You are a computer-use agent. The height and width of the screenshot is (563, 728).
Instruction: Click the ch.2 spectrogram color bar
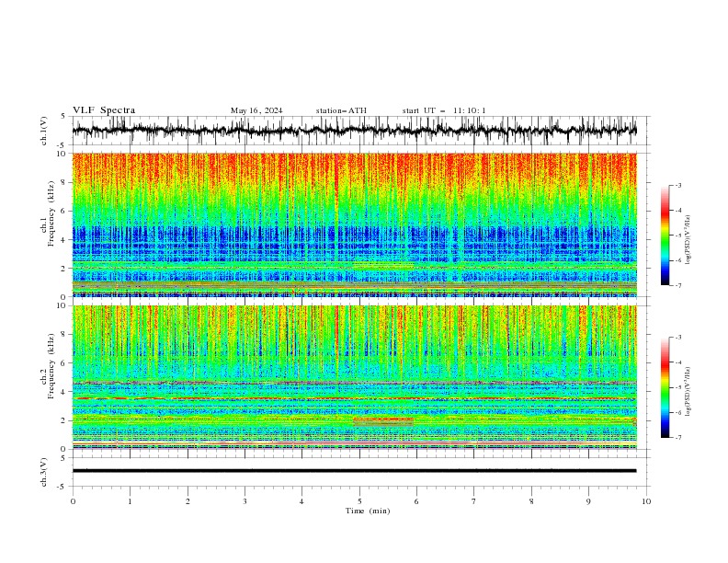tap(665, 387)
